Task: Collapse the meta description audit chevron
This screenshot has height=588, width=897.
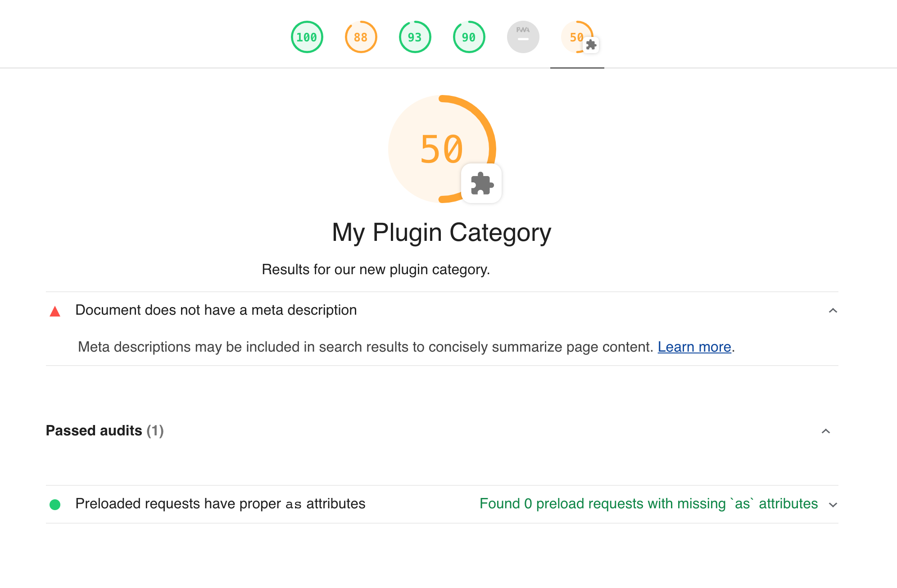Action: [x=833, y=311]
